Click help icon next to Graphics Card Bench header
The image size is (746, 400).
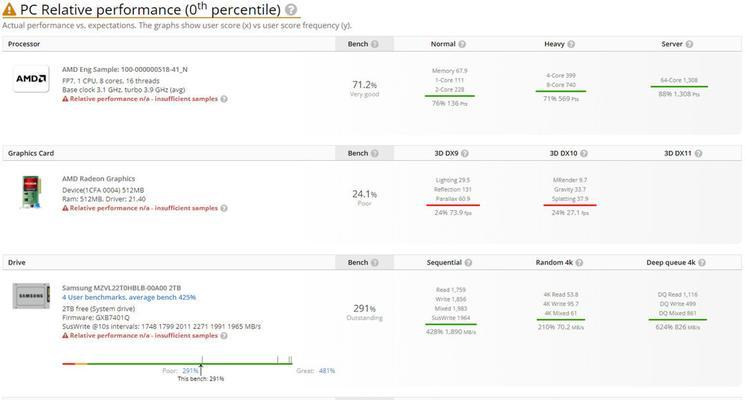tap(375, 153)
